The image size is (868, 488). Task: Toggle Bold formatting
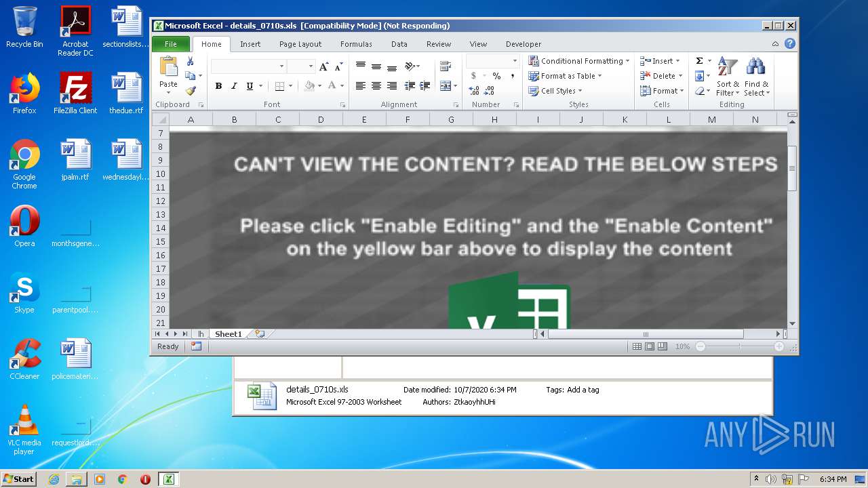218,86
